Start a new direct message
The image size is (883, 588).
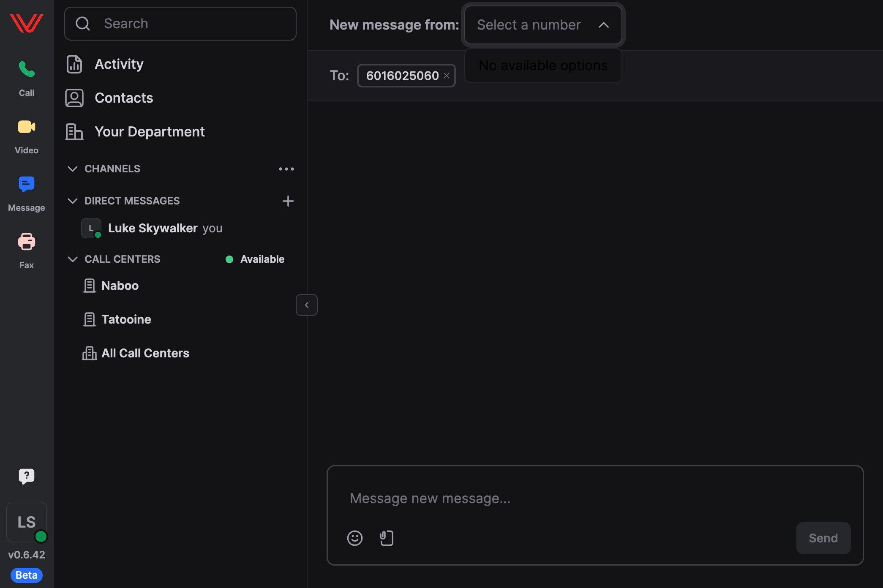pyautogui.click(x=288, y=201)
